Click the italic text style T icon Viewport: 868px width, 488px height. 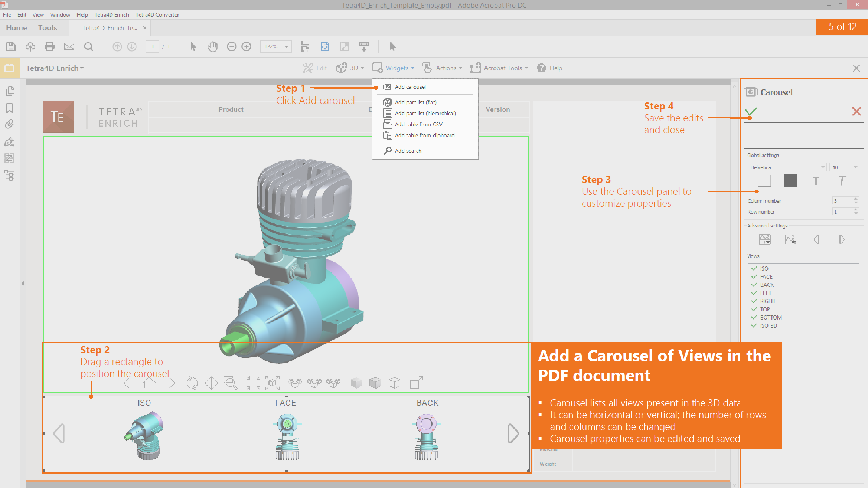pyautogui.click(x=842, y=181)
